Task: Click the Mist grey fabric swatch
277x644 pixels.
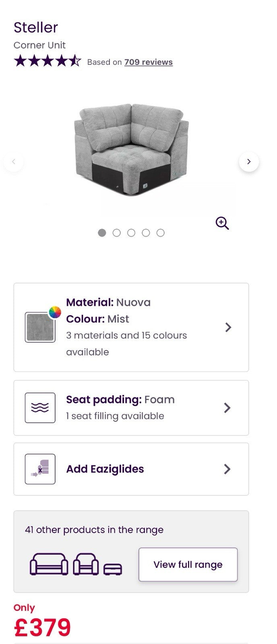Action: pos(40,327)
